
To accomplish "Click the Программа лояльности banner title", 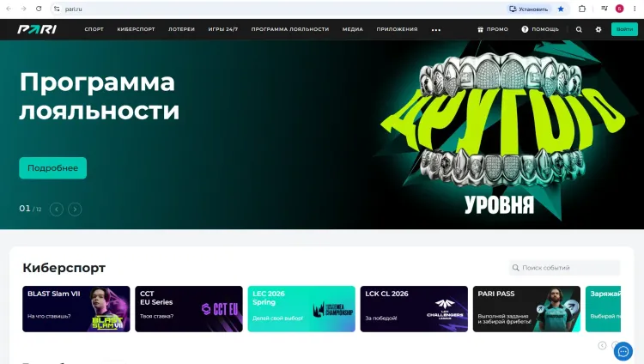I will pos(99,96).
